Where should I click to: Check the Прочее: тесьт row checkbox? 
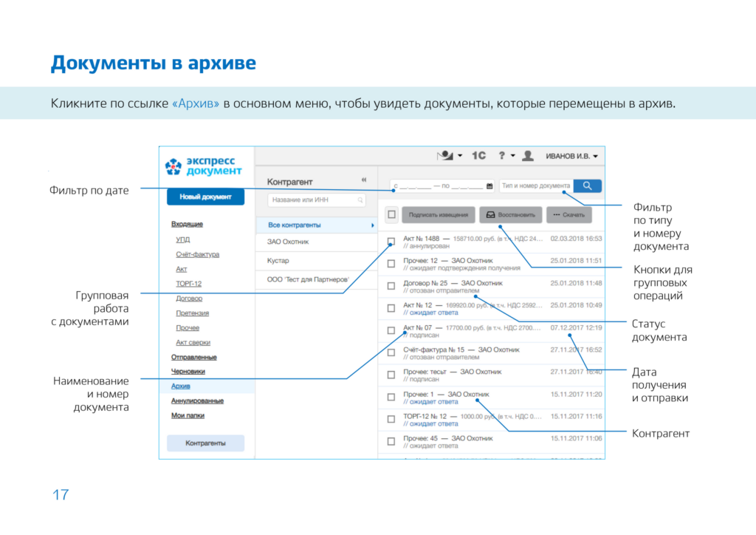[x=391, y=375]
